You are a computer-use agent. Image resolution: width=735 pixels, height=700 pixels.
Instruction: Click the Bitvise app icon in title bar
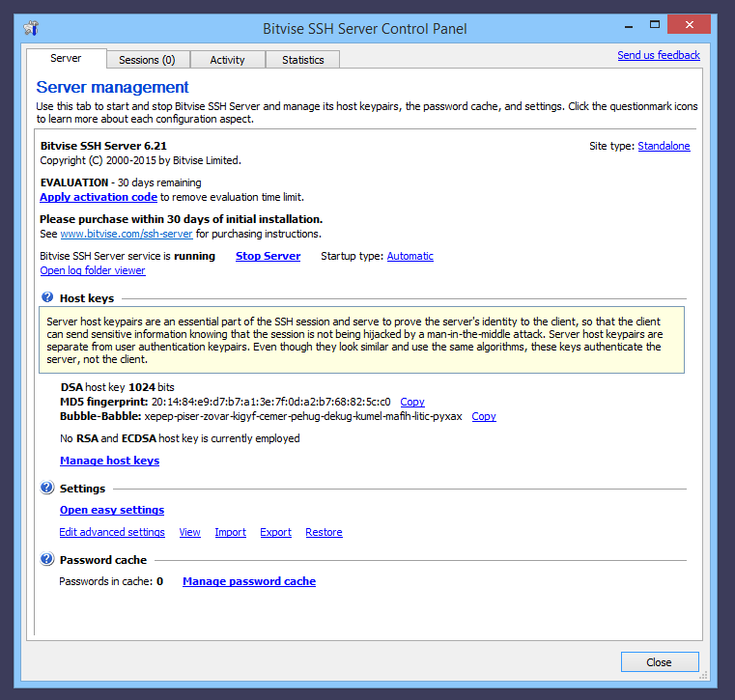tap(32, 27)
